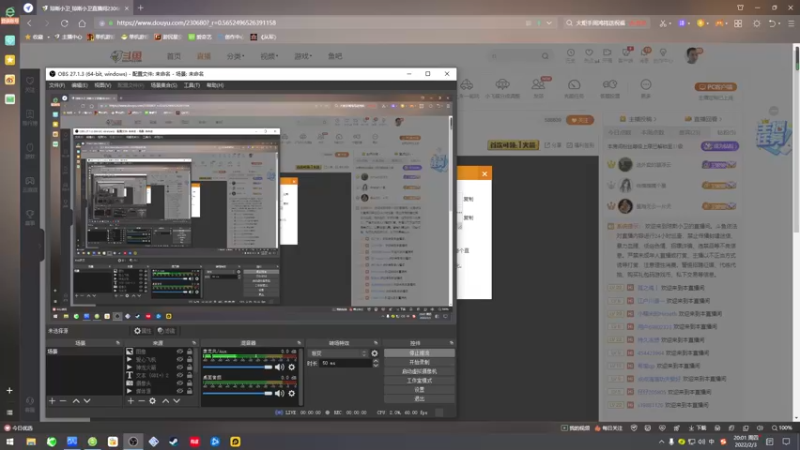Close the orange popup dialog
Screen dimensions: 800x450
485,174
